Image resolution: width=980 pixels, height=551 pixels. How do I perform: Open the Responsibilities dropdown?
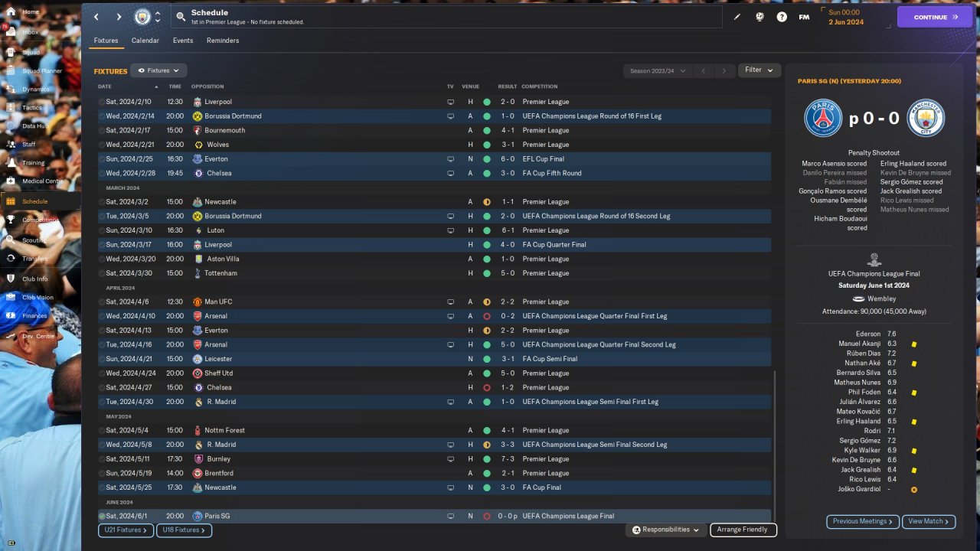pyautogui.click(x=665, y=530)
